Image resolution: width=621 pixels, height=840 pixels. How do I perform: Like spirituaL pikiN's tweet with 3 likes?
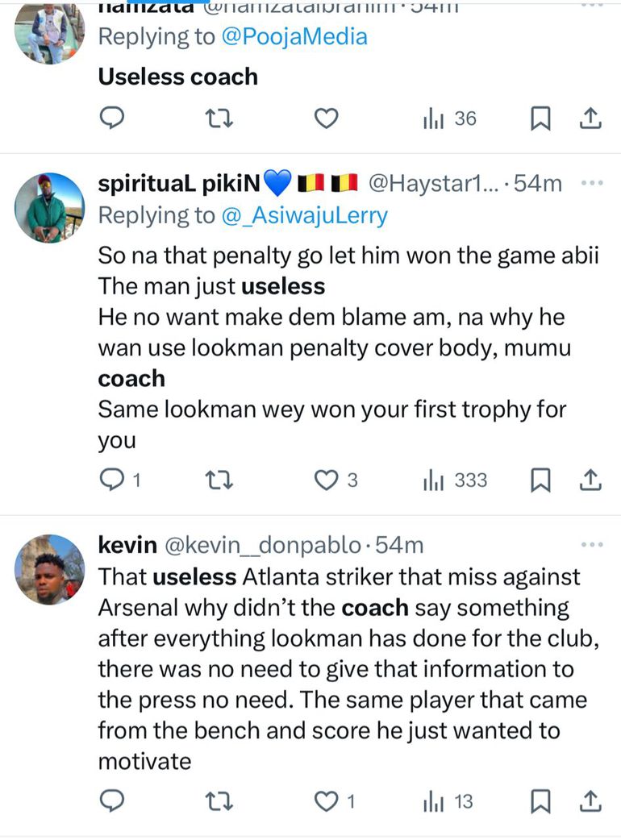[x=325, y=480]
